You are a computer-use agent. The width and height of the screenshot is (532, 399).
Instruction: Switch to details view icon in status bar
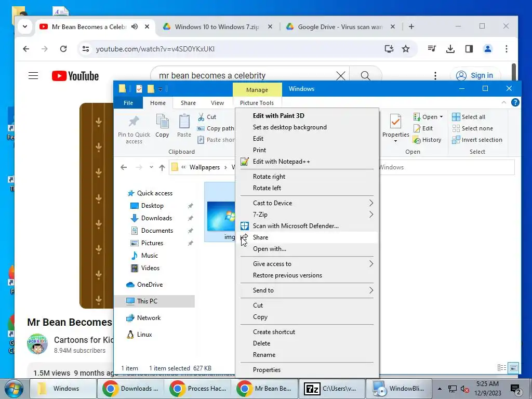[501, 368]
